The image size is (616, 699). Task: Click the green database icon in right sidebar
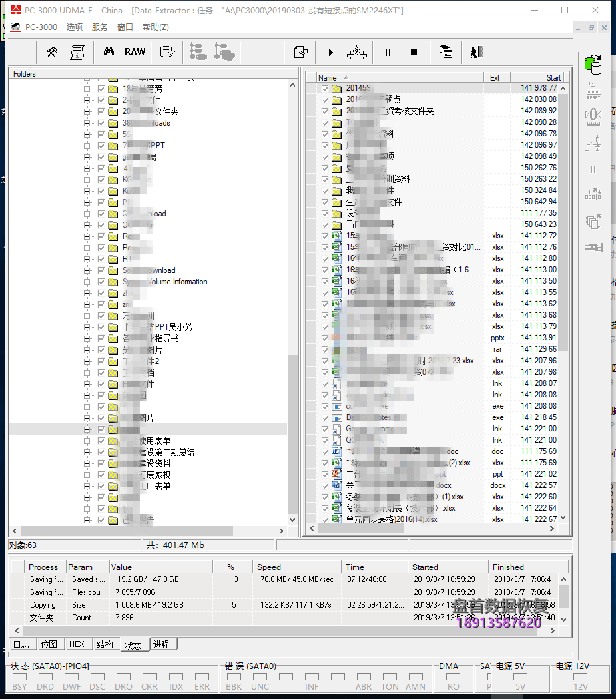coord(593,65)
